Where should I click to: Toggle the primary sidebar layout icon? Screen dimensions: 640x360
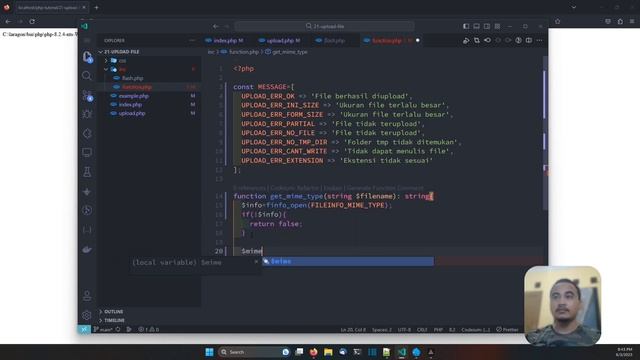[466, 26]
